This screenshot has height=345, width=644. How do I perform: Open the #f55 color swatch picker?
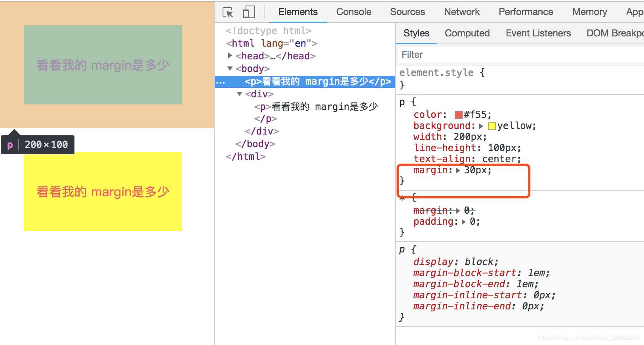click(x=459, y=115)
